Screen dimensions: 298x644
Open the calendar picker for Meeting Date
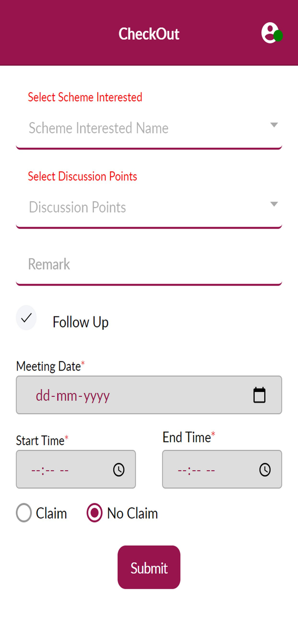click(258, 395)
